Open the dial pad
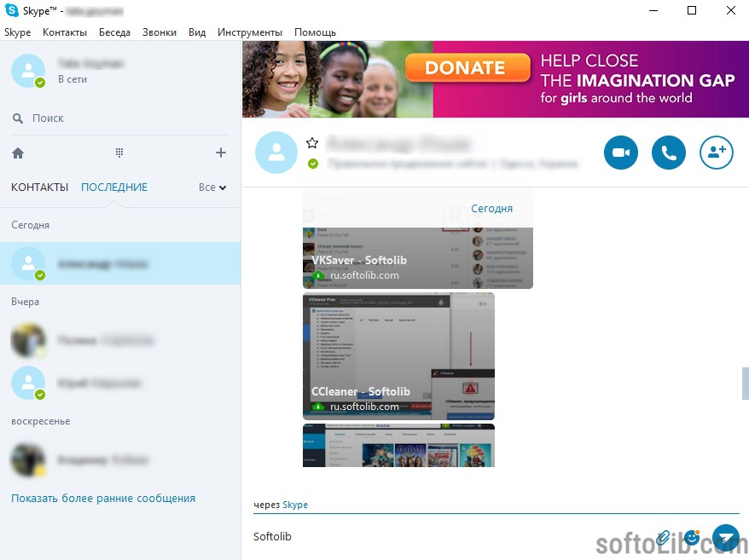Screen dimensions: 749x560 (119, 153)
